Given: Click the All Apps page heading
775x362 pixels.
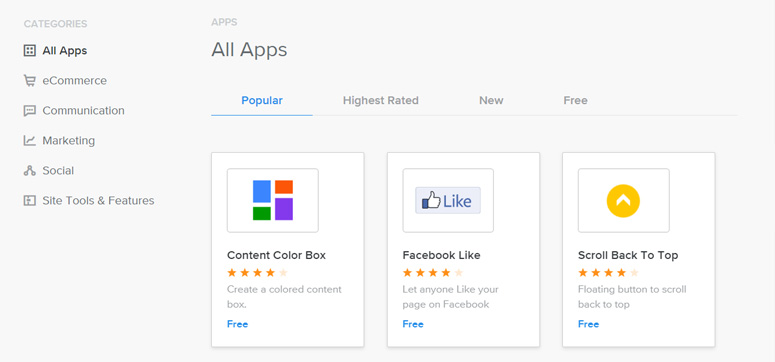Looking at the screenshot, I should pos(249,50).
